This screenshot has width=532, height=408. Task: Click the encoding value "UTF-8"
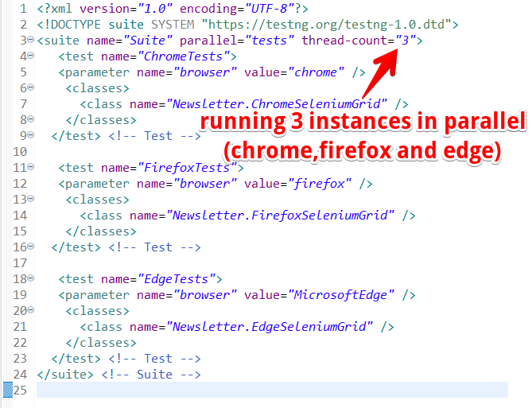270,9
